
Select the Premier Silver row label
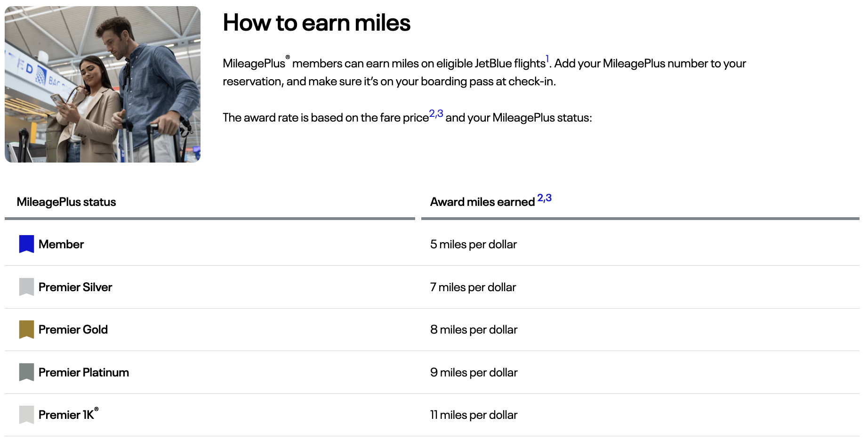click(75, 287)
